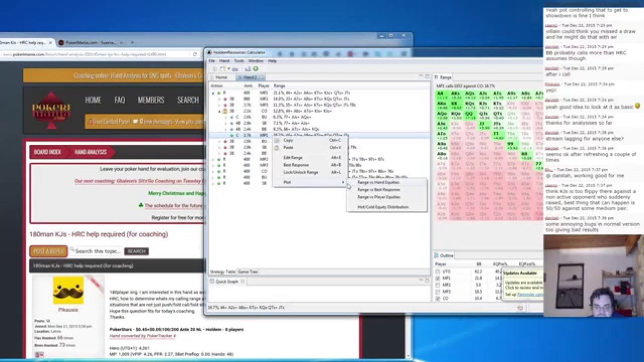Click the BOARD INDEX breadcrumb

[x=47, y=151]
